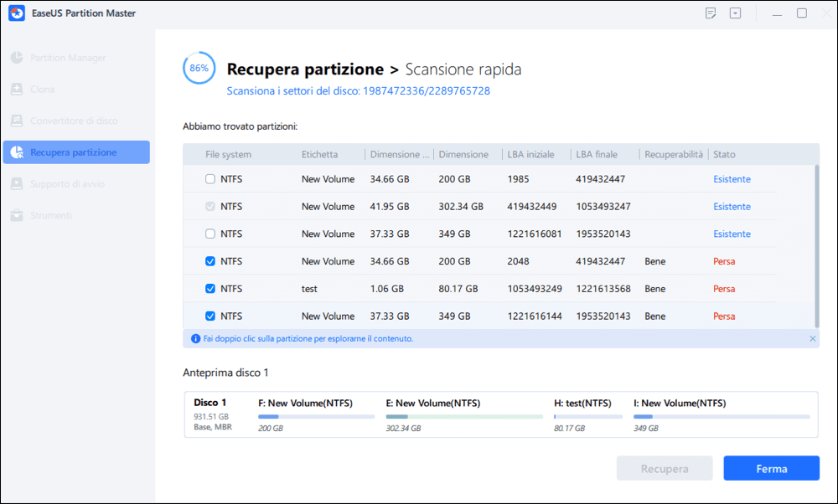
Task: Dismiss the double-click tip banner
Action: [x=812, y=339]
